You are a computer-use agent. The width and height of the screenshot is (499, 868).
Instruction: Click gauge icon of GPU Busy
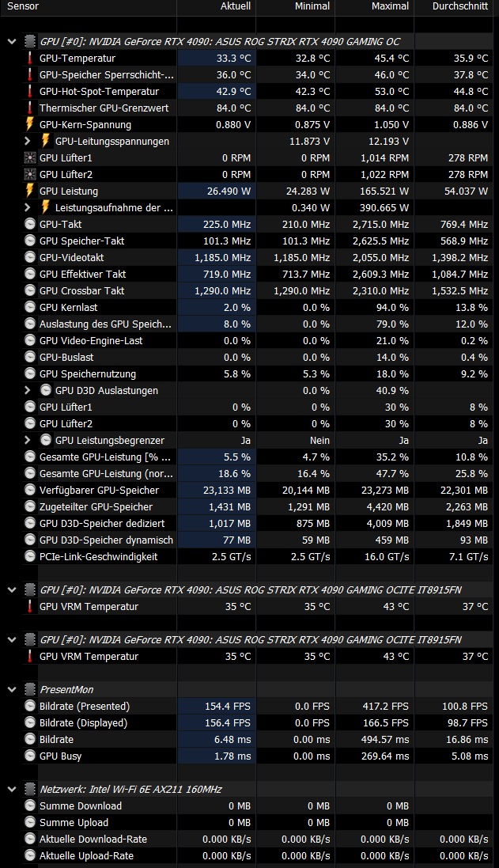click(30, 756)
